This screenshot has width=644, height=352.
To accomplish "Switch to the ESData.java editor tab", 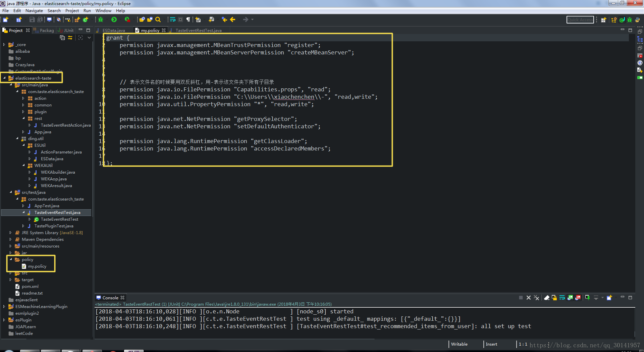I will coord(113,30).
